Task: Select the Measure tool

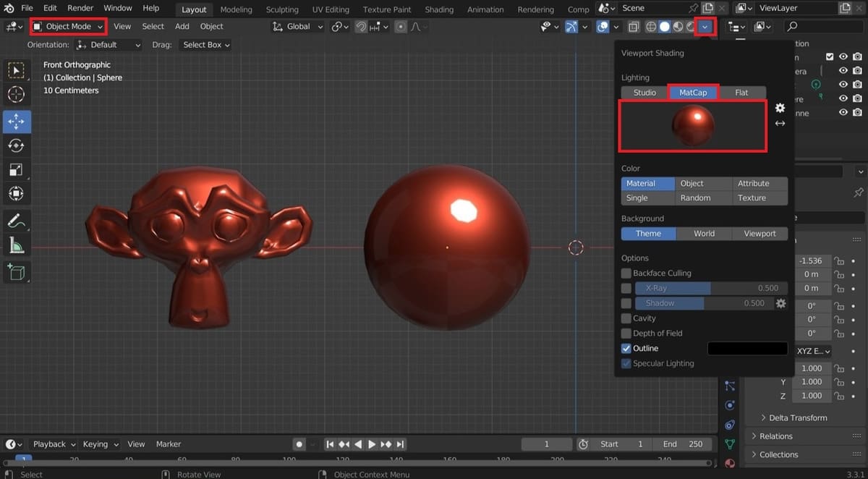Action: click(15, 245)
